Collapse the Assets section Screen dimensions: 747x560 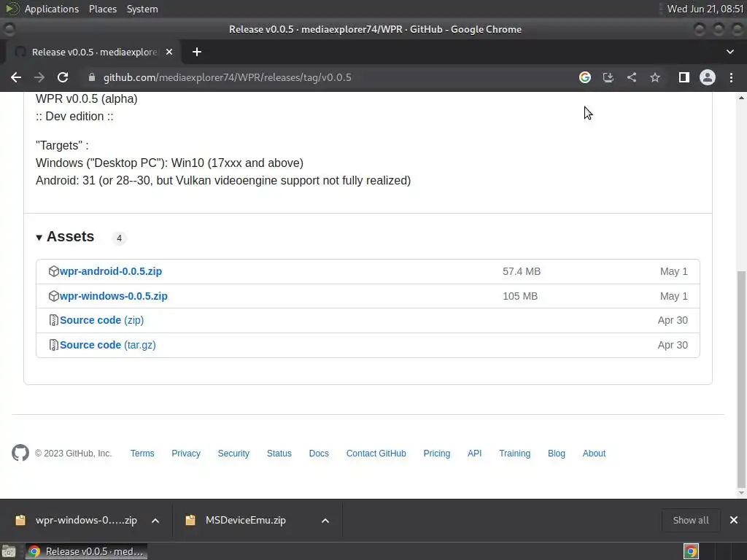click(65, 237)
